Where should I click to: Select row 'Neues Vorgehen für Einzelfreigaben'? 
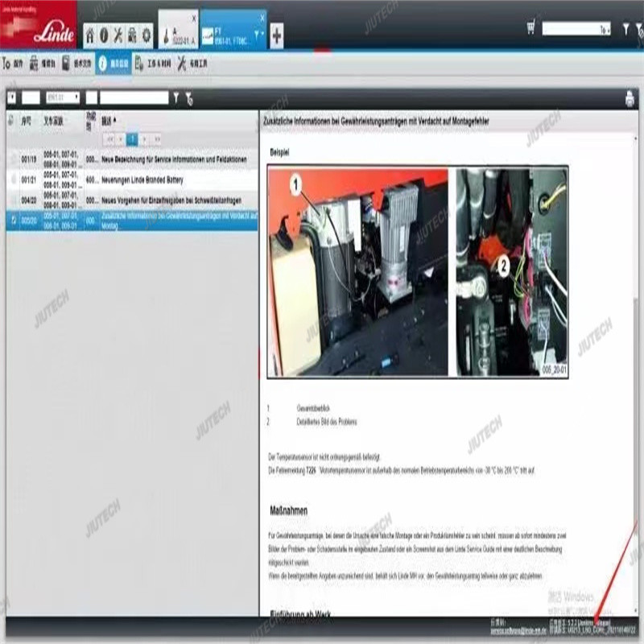132,200
